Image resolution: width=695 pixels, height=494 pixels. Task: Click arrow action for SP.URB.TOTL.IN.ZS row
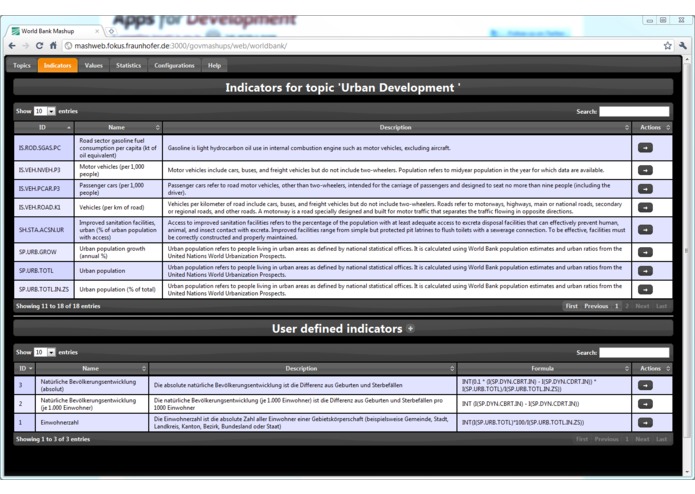pyautogui.click(x=645, y=289)
